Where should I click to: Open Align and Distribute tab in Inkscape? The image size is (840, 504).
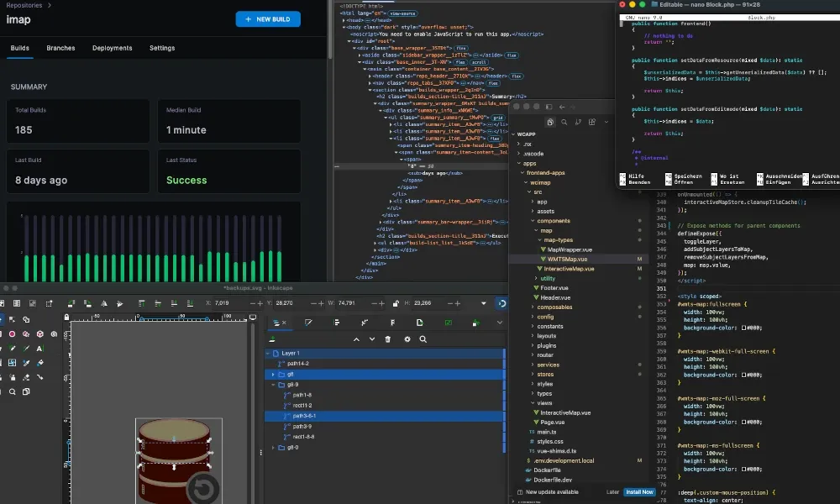[x=337, y=323]
